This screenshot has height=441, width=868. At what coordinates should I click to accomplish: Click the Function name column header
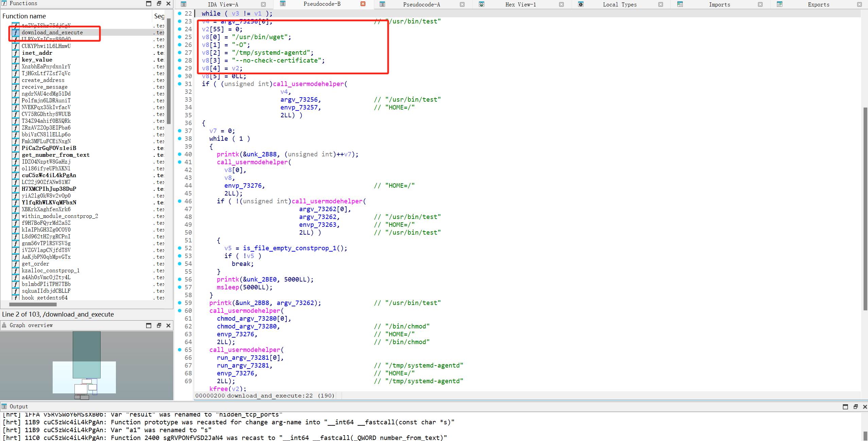tap(24, 16)
